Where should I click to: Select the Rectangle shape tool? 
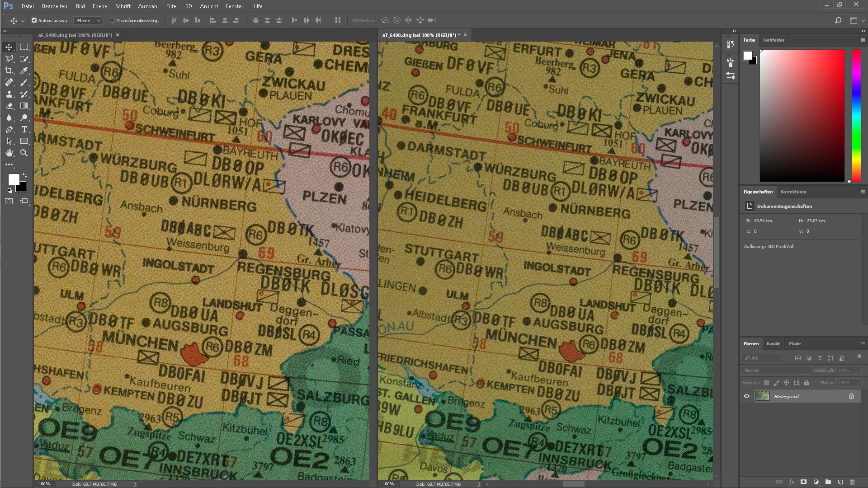click(24, 141)
